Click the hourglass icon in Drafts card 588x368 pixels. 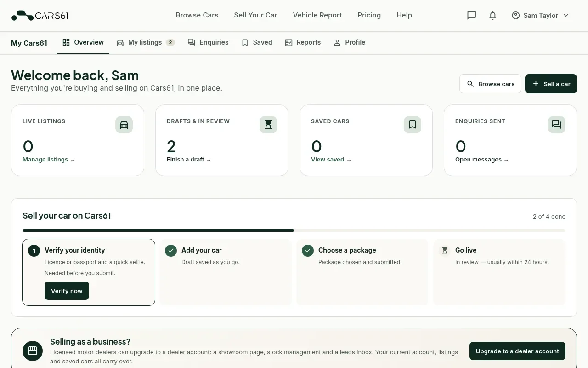point(268,125)
